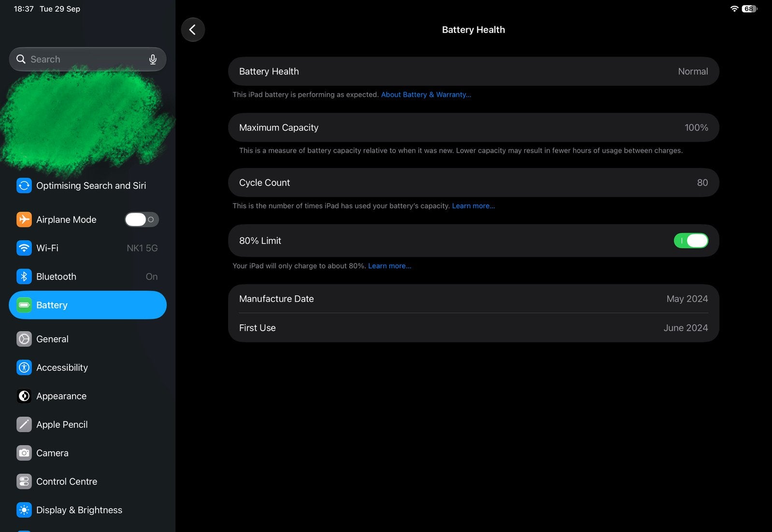Tap the orange Airplane Mode icon
772x532 pixels.
tap(24, 220)
